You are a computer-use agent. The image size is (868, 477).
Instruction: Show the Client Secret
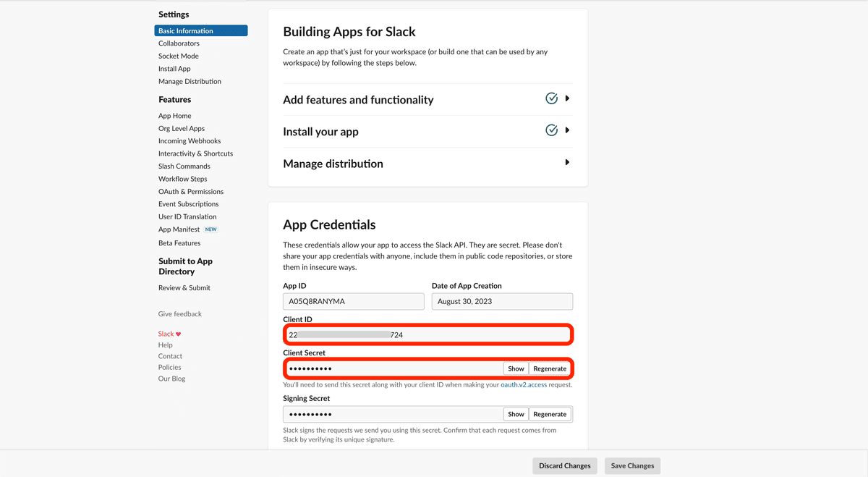516,368
